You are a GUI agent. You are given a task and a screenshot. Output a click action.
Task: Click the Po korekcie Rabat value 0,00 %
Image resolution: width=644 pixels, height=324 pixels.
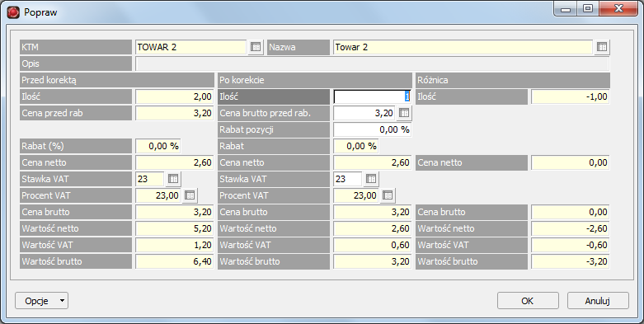356,146
